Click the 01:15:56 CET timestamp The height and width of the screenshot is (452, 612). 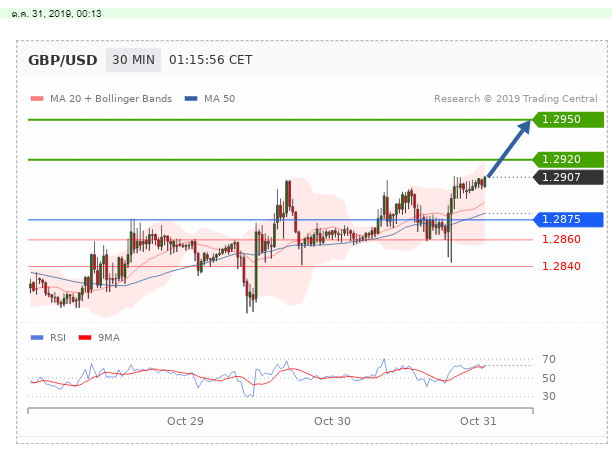[x=211, y=60]
